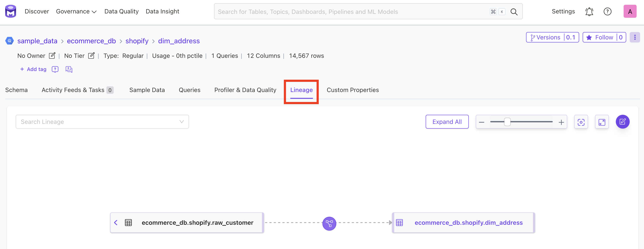Screen dimensions: 644x249
Task: Select the Lineage tab
Action: pos(301,90)
